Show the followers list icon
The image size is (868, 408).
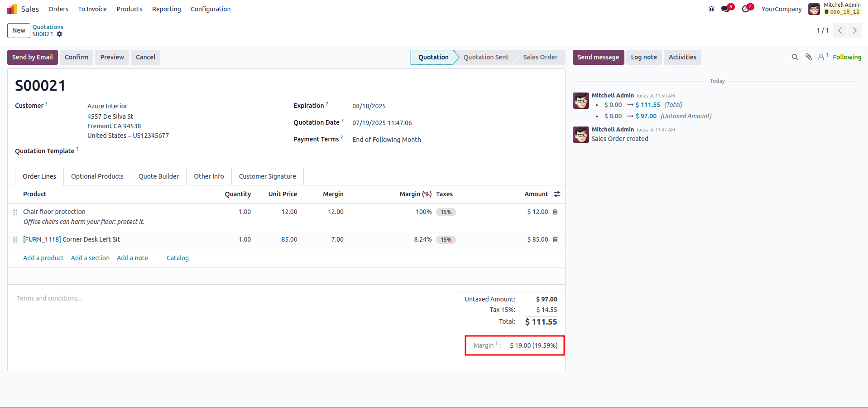821,57
